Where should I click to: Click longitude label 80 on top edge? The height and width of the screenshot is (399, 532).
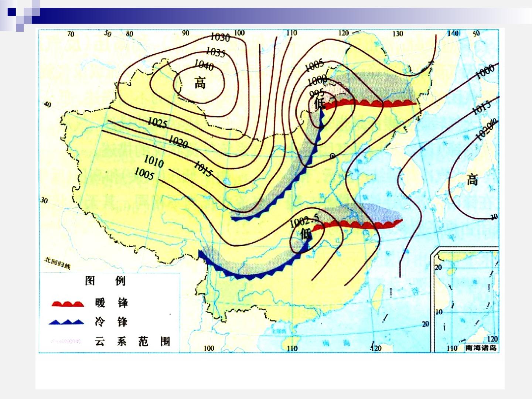click(129, 34)
